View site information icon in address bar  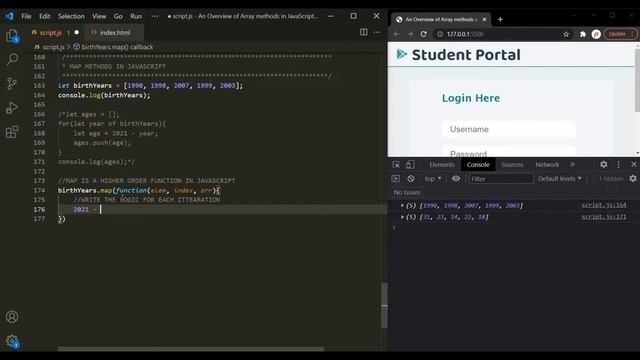440,34
